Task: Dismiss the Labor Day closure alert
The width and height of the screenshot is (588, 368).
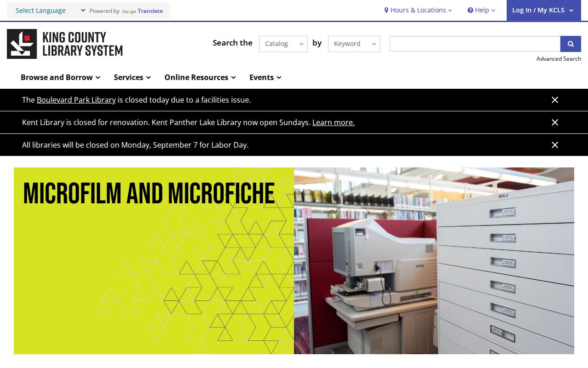Action: pos(555,145)
